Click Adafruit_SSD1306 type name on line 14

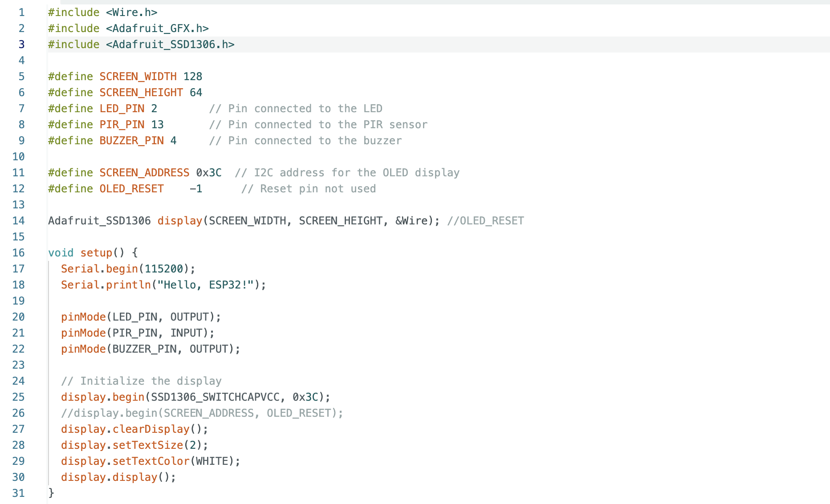(x=99, y=221)
